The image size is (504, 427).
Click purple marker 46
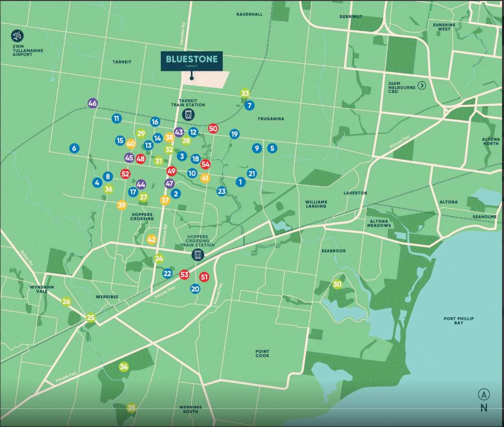(92, 103)
